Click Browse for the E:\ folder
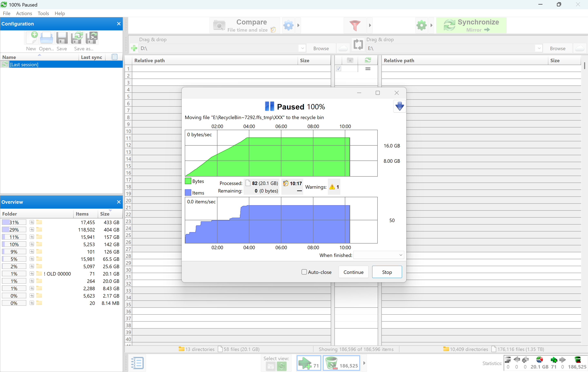The height and width of the screenshot is (372, 588). [557, 48]
